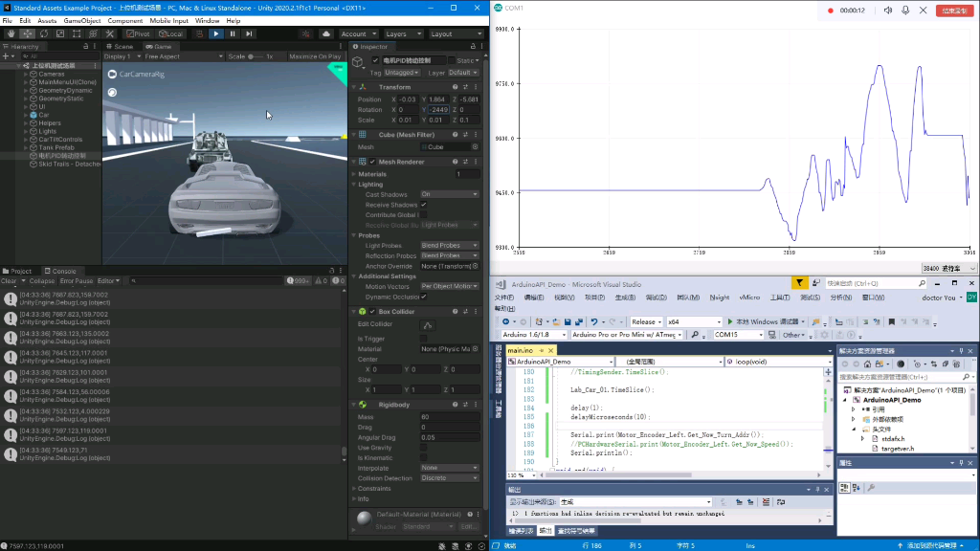Screen dimensions: 980x551
Task: Switch to the Scene tab
Action: click(122, 45)
